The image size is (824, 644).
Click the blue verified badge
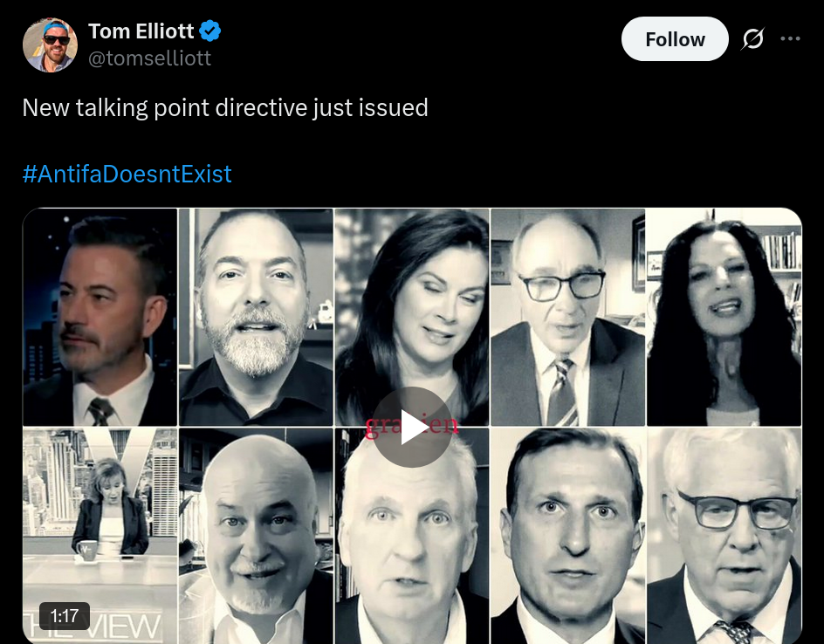point(210,32)
